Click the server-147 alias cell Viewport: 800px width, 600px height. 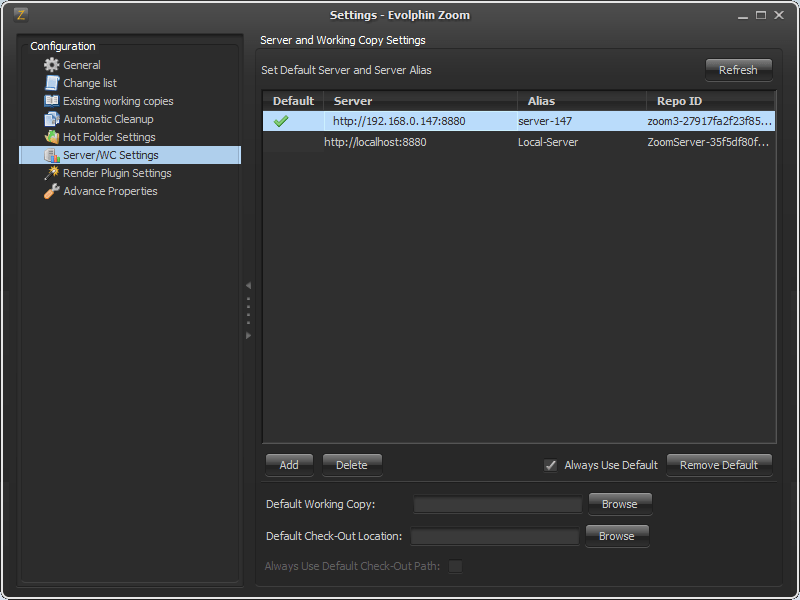tap(582, 121)
